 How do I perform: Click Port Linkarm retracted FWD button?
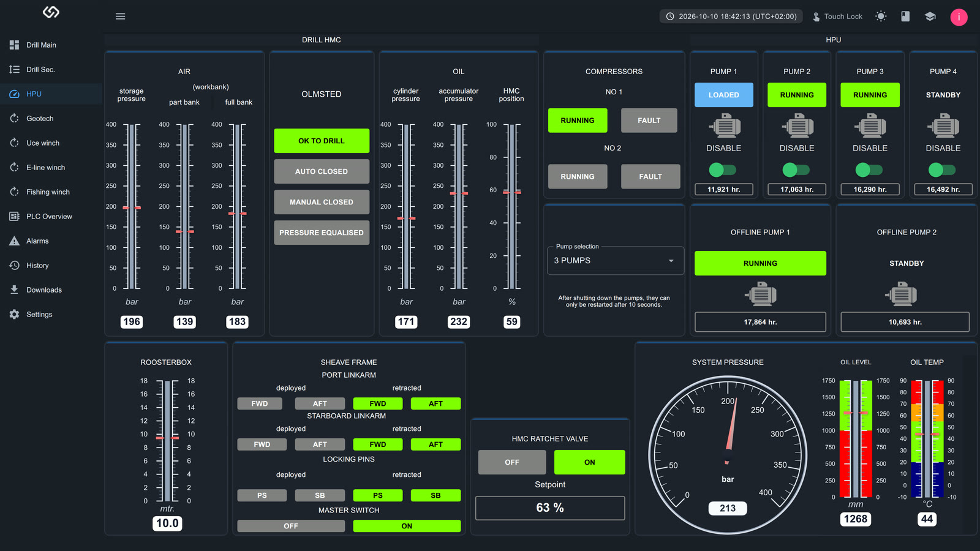(378, 403)
